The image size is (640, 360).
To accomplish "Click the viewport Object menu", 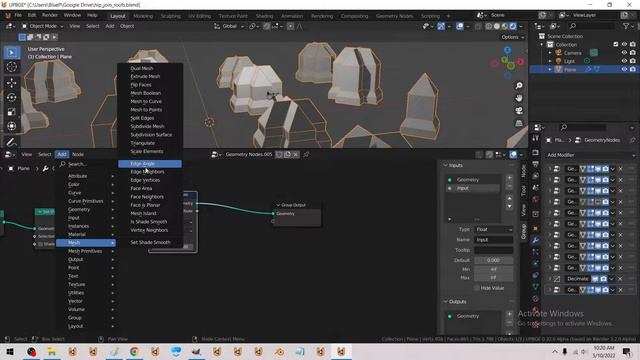I will [x=127, y=26].
